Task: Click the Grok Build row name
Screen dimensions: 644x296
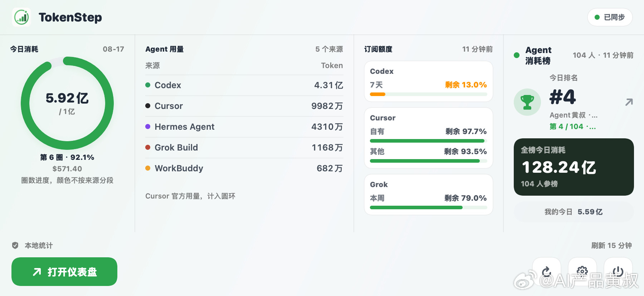Action: [176, 147]
